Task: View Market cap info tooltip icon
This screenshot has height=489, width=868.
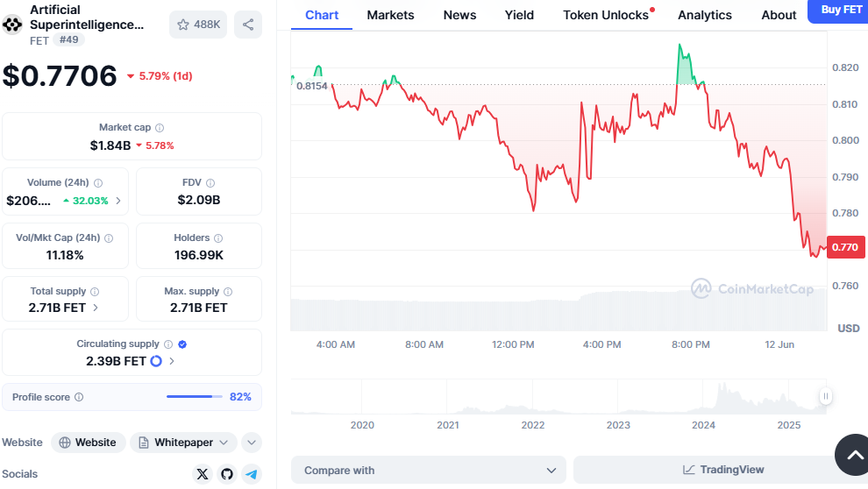Action: click(160, 128)
